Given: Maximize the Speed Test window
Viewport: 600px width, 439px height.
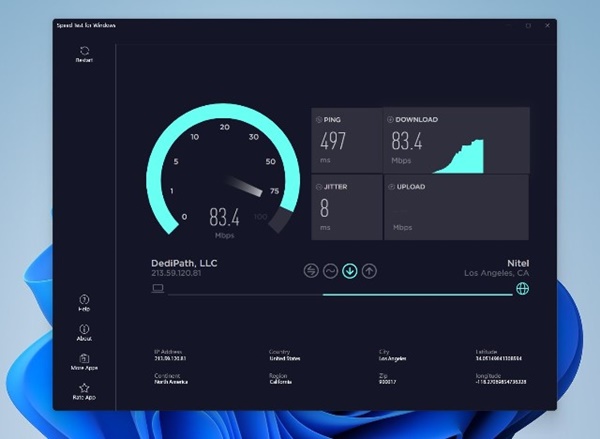Looking at the screenshot, I should pyautogui.click(x=528, y=25).
